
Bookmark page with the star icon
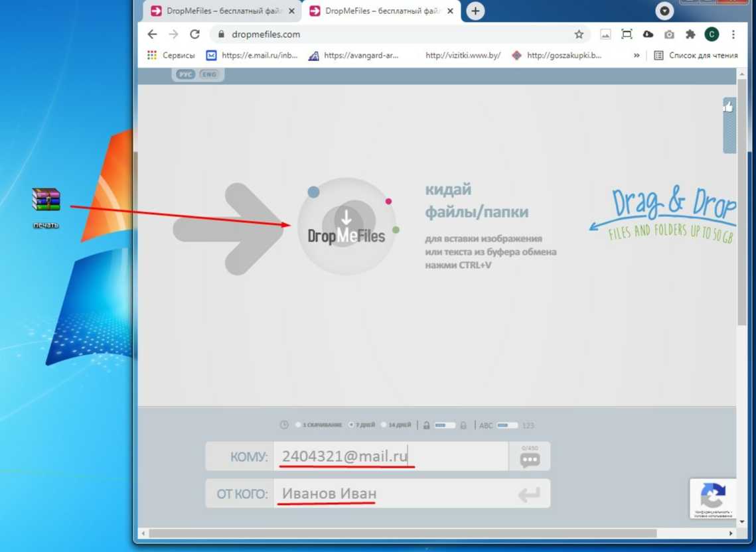pos(579,34)
